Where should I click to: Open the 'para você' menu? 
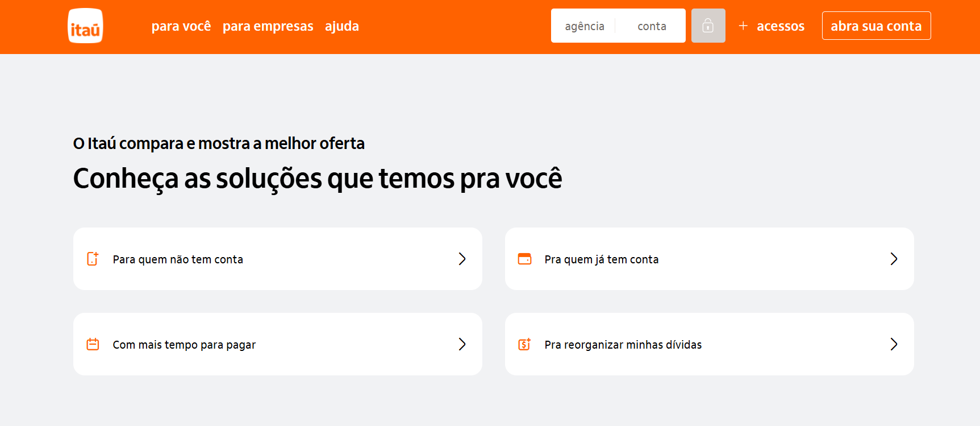181,26
